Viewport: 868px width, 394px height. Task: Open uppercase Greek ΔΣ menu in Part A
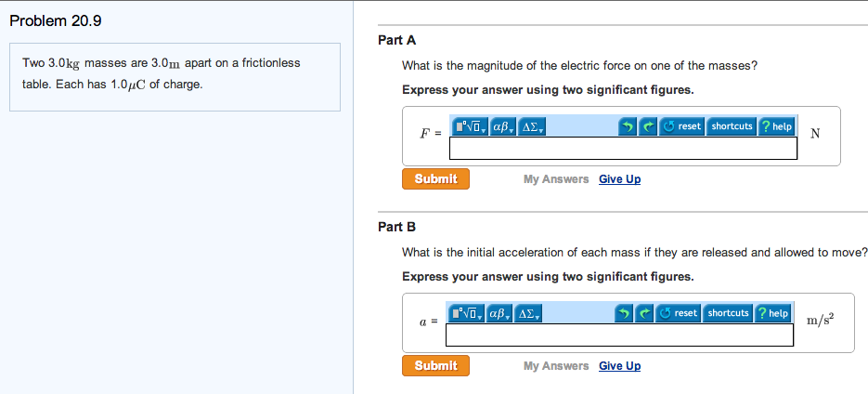(x=532, y=126)
